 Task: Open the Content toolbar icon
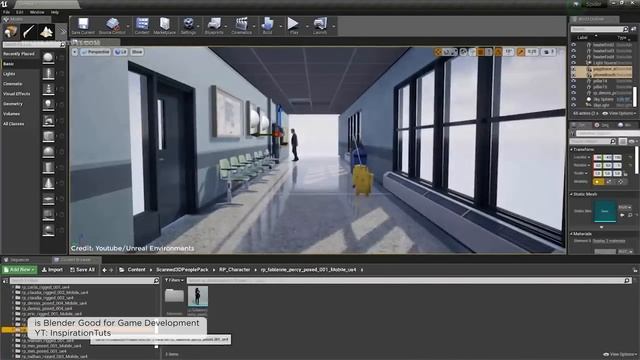[x=142, y=24]
